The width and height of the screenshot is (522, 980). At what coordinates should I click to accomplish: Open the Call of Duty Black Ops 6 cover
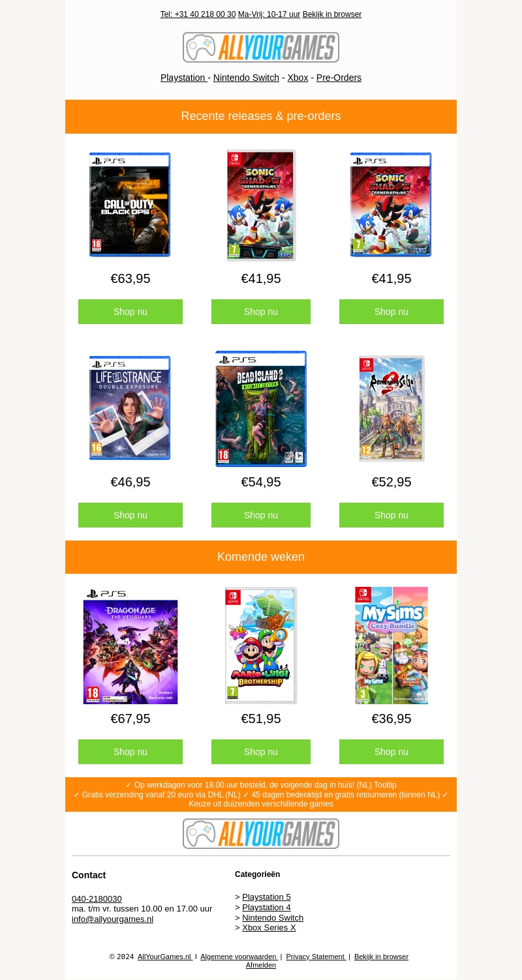point(130,205)
